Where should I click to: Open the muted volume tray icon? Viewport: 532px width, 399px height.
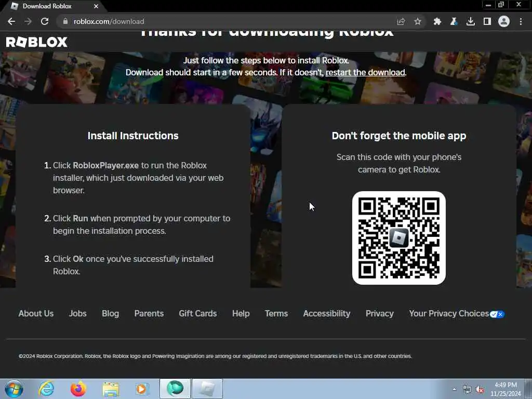tap(480, 390)
